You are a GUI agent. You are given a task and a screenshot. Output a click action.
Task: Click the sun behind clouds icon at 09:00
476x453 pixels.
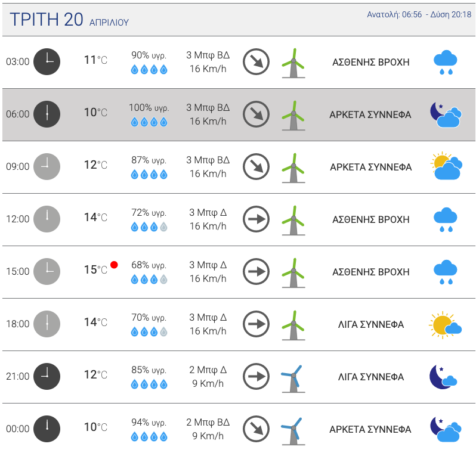(x=446, y=166)
